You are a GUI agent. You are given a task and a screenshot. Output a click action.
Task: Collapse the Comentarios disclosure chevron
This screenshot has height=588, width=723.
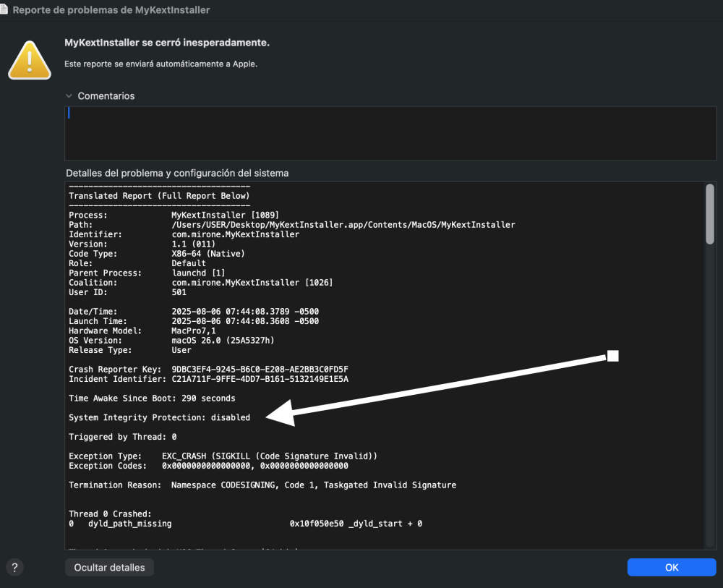click(69, 96)
